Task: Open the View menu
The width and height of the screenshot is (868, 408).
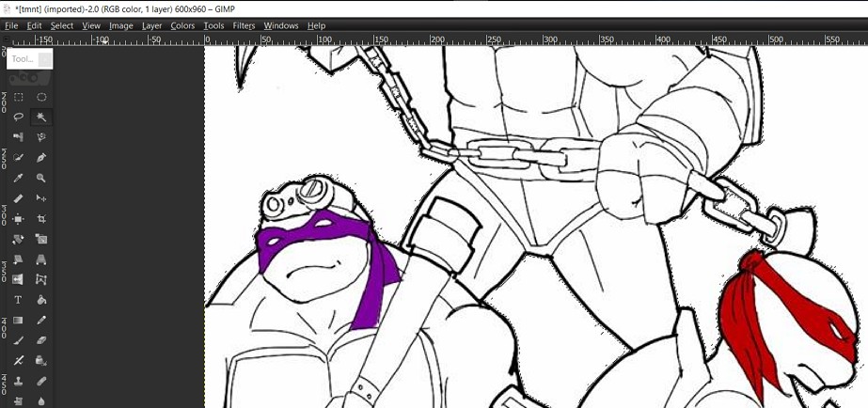Action: [91, 25]
